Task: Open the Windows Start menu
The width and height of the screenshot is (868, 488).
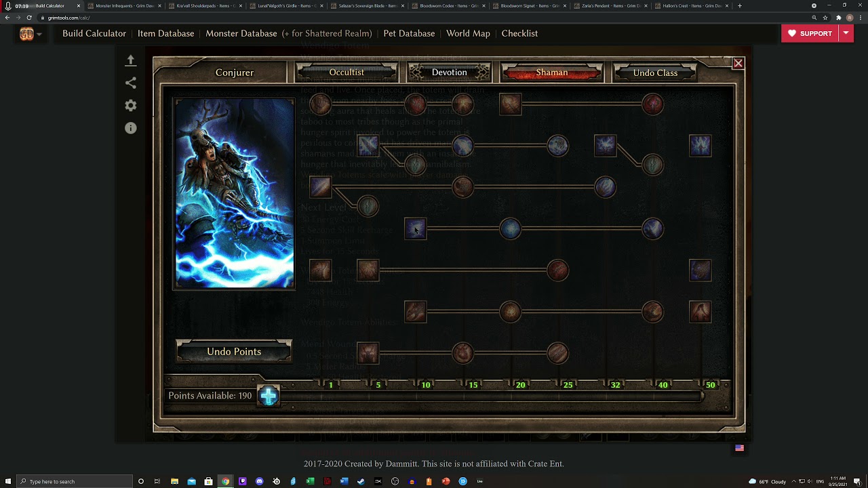Action: click(7, 481)
